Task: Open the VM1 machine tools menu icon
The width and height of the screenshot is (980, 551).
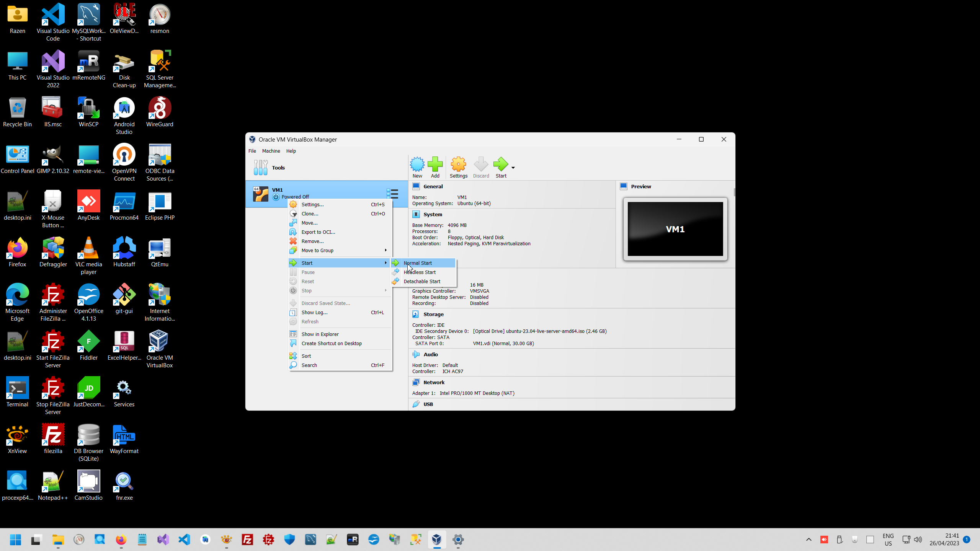Action: 392,193
